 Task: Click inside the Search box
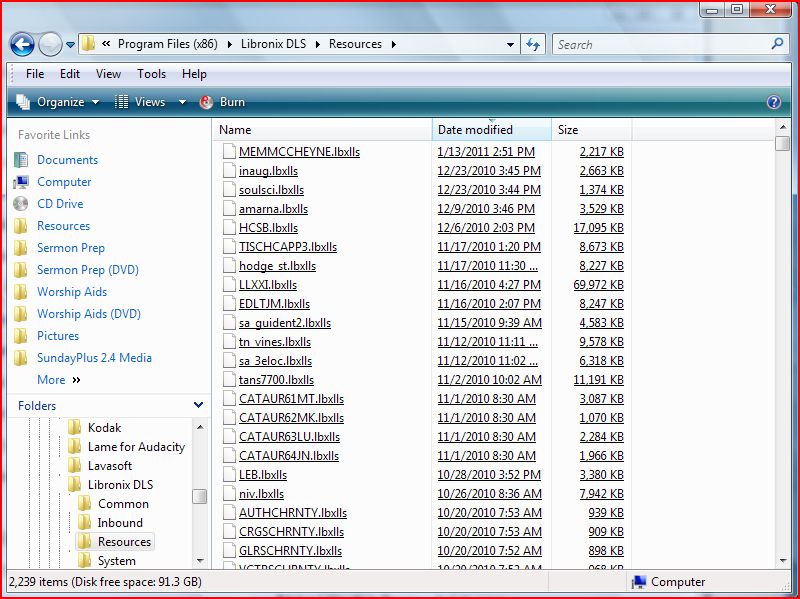point(661,44)
